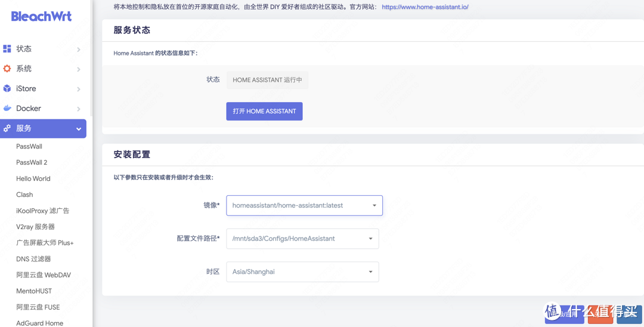The width and height of the screenshot is (644, 327).
Task: Expand the 系统 menu chevron
Action: (79, 69)
